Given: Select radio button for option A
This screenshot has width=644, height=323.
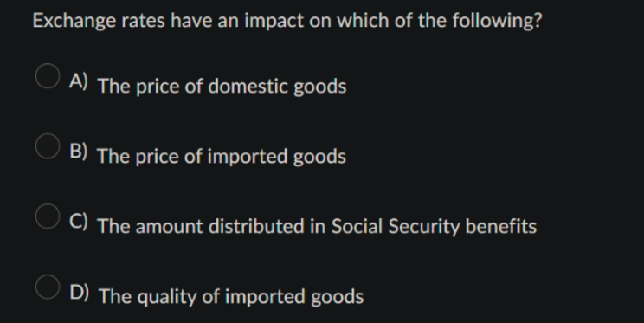Looking at the screenshot, I should pyautogui.click(x=48, y=76).
